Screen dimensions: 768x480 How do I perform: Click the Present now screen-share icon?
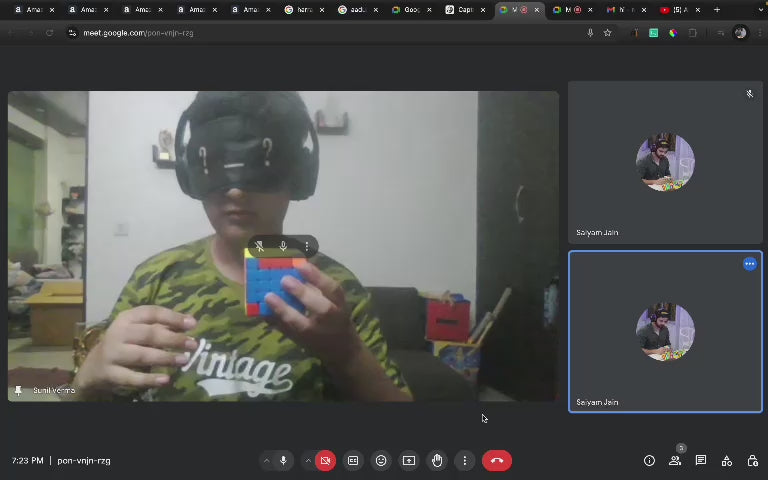coord(409,461)
